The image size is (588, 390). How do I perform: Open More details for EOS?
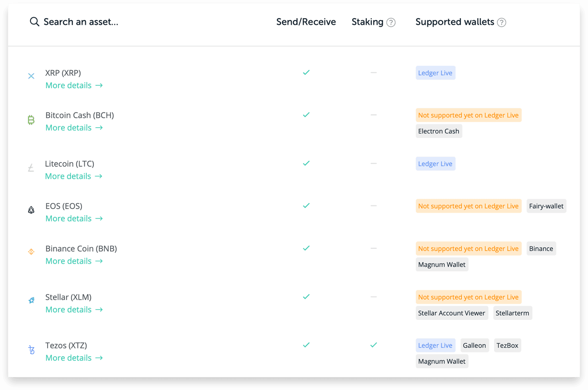pos(74,218)
